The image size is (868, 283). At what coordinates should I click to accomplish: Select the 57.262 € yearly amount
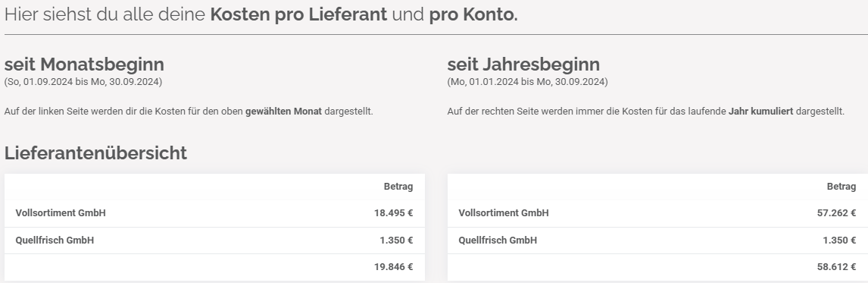click(x=836, y=213)
